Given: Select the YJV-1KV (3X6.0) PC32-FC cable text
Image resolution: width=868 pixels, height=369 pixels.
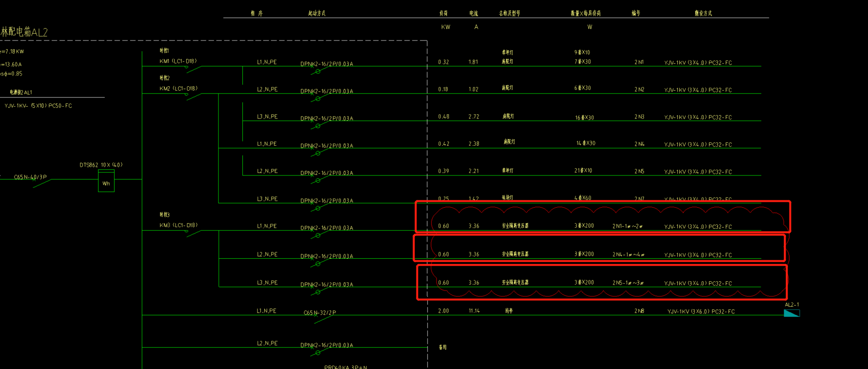Looking at the screenshot, I should pos(701,311).
